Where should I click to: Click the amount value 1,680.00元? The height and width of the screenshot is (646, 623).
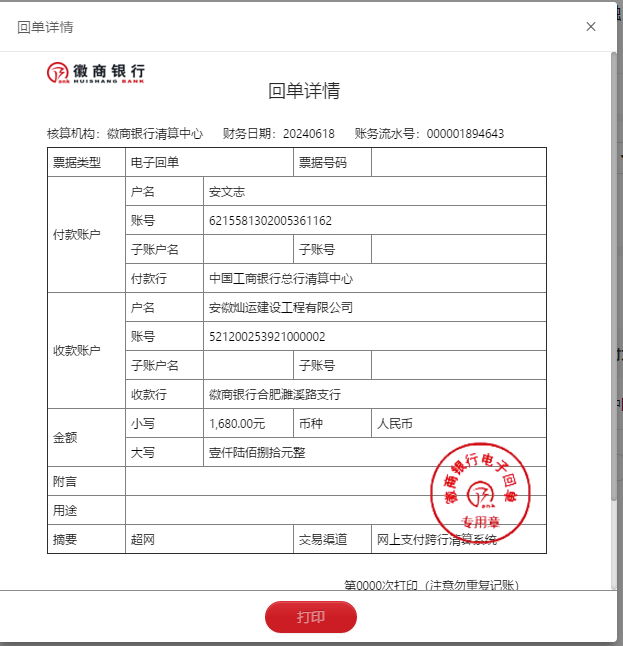coord(237,424)
